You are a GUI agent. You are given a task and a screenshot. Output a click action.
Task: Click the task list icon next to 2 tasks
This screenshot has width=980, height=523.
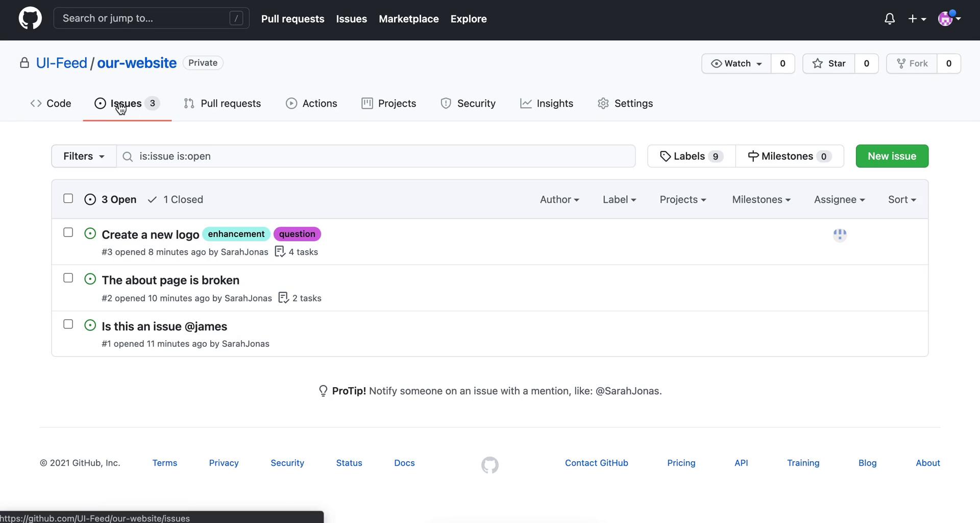(284, 297)
